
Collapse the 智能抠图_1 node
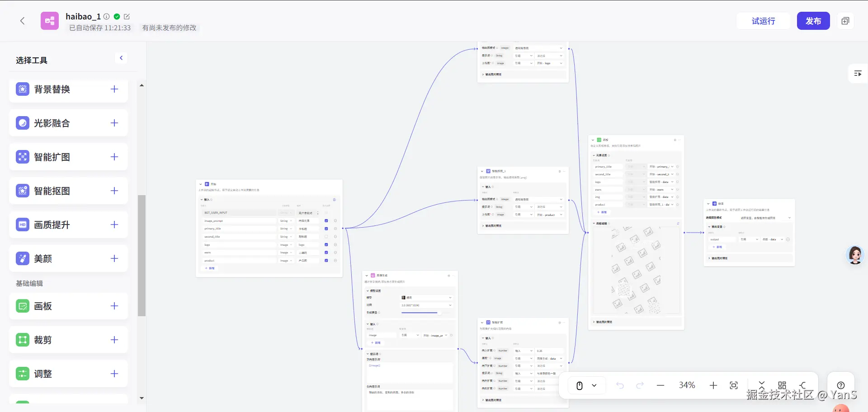click(482, 171)
